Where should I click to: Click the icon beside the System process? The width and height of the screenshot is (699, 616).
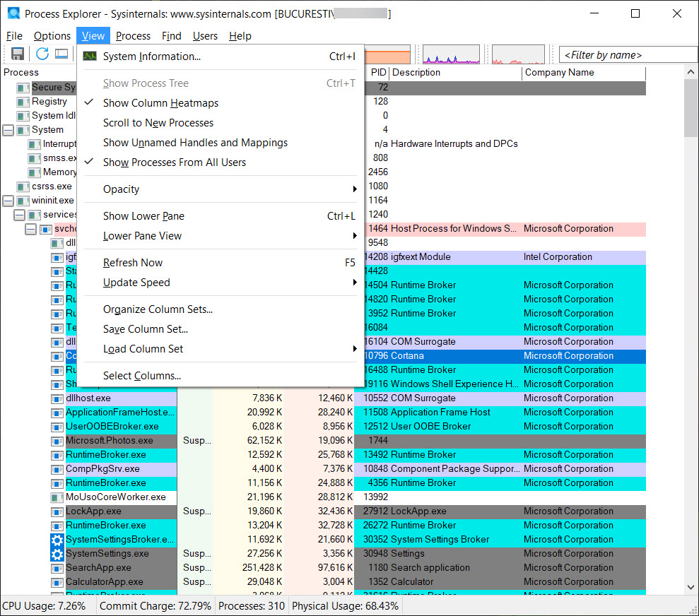pos(23,130)
